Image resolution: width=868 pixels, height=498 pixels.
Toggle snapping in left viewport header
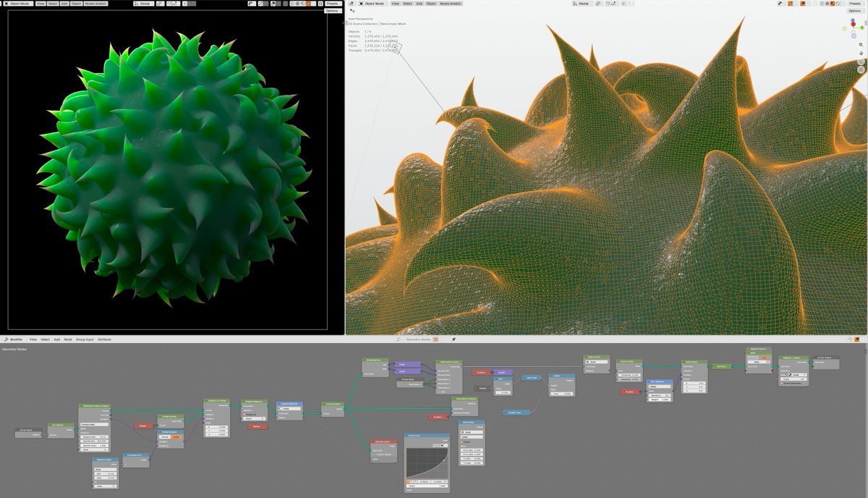(x=170, y=4)
